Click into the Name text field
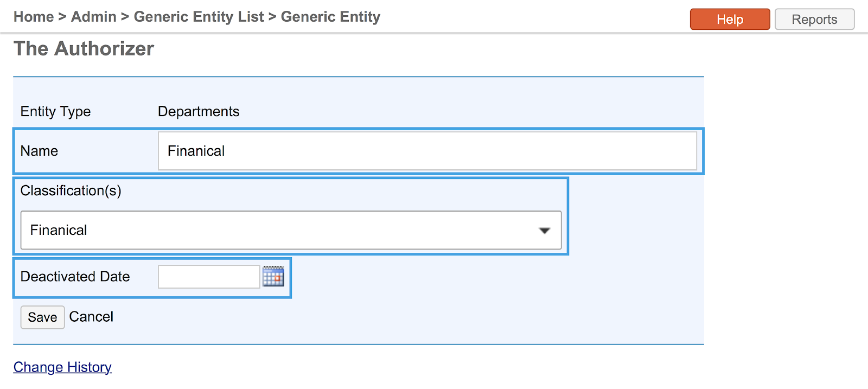 coord(427,151)
